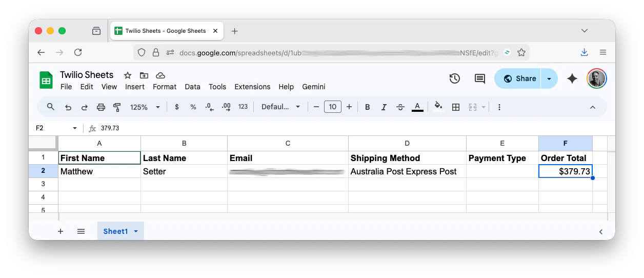Viewport: 644px width, 278px height.
Task: Reload the page in the browser
Action: pos(78,52)
